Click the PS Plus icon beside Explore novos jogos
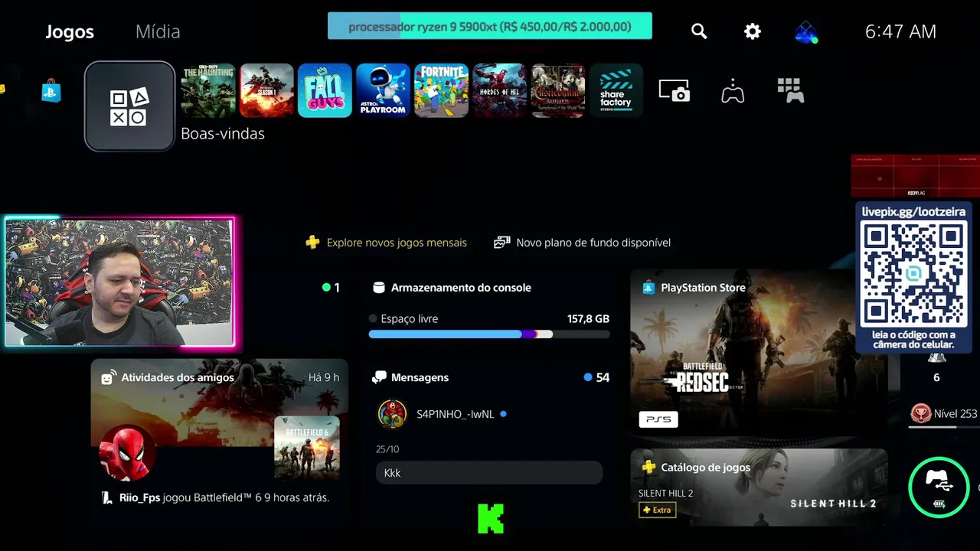This screenshot has height=551, width=980. point(312,243)
